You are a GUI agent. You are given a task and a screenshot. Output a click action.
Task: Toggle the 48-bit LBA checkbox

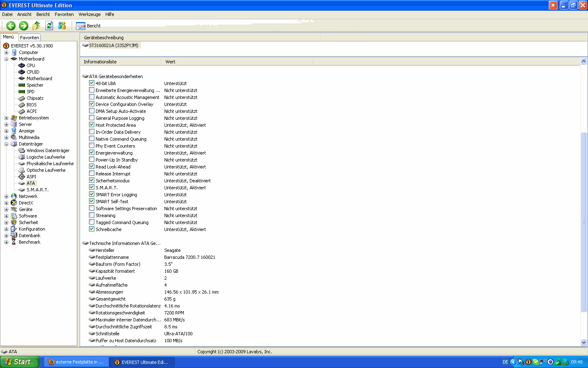(x=92, y=83)
